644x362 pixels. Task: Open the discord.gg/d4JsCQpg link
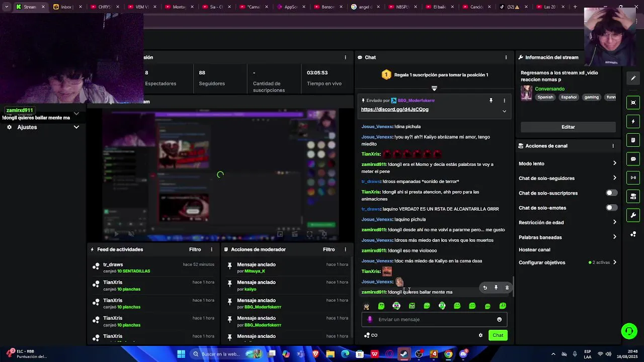point(394,110)
